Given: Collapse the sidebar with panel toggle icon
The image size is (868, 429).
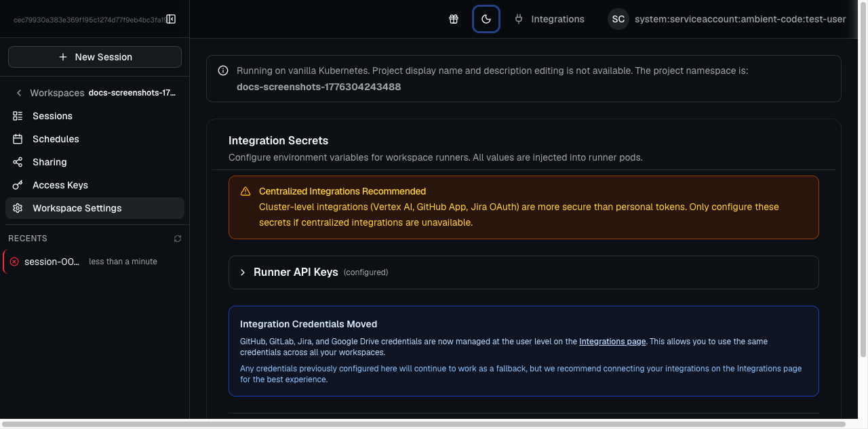Looking at the screenshot, I should point(171,18).
